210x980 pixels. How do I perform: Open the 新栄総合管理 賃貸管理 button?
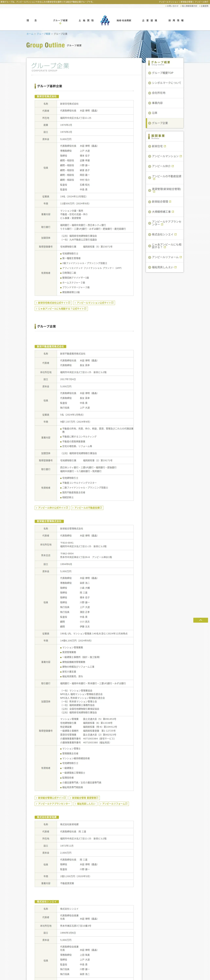pos(84,798)
